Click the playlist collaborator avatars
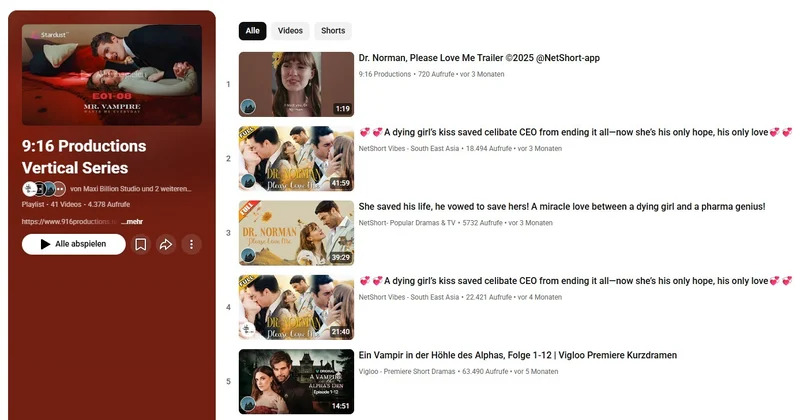 (x=44, y=188)
